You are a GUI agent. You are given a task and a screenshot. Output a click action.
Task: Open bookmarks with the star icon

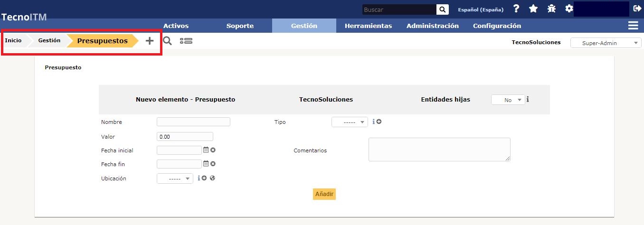point(533,9)
